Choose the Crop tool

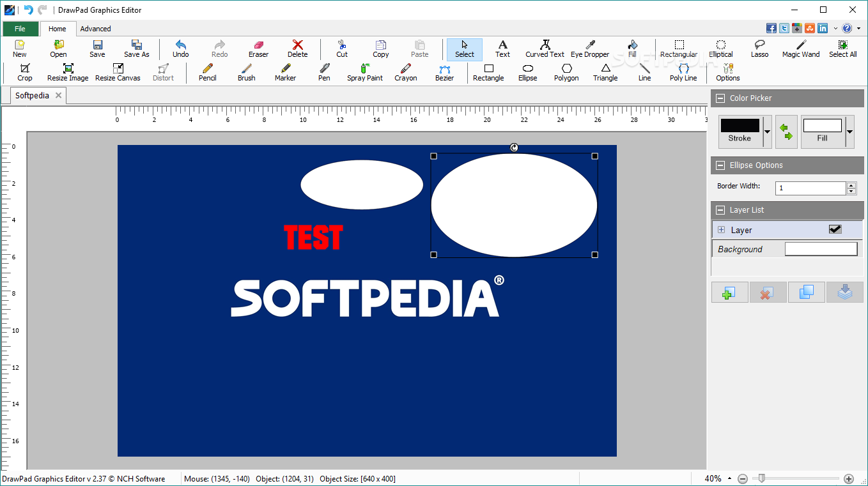click(25, 72)
